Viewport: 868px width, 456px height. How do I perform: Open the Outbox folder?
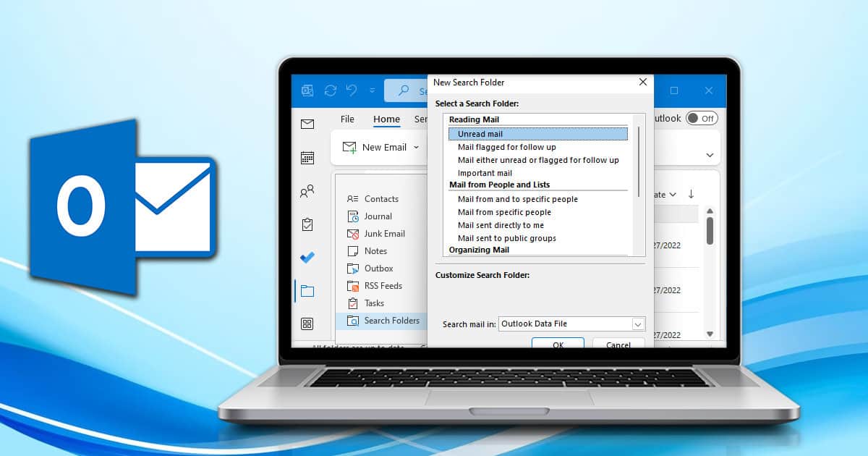pyautogui.click(x=378, y=269)
